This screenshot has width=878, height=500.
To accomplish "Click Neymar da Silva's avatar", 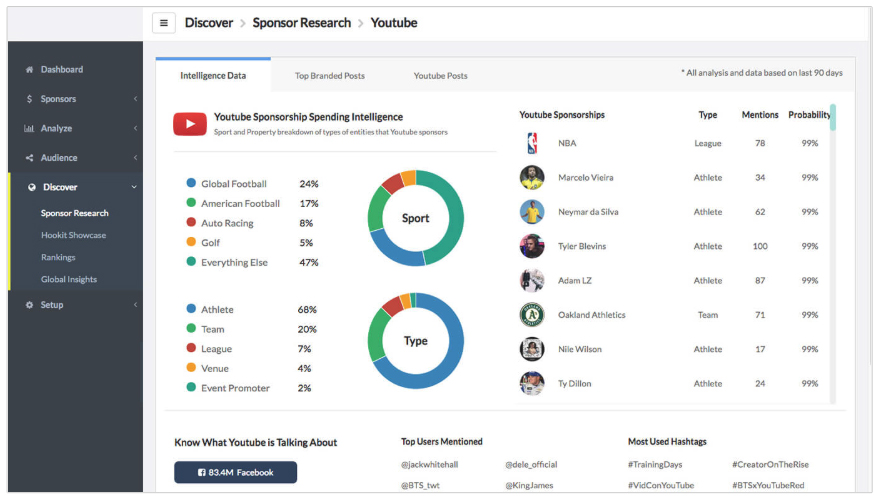I will (532, 212).
